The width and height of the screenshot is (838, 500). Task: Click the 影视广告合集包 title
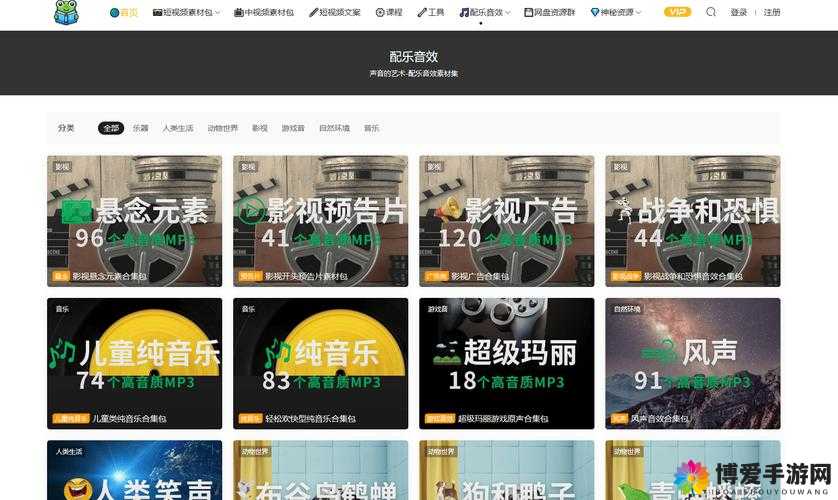[480, 276]
